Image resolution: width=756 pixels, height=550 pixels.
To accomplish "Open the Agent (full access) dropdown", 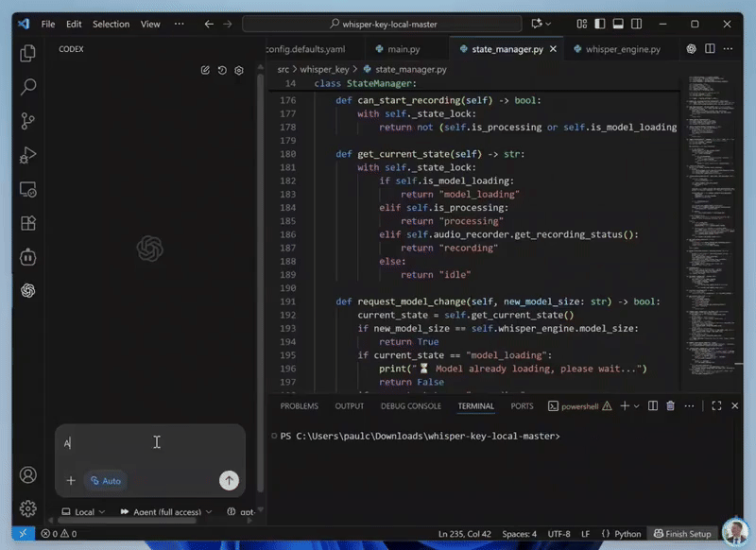I will pyautogui.click(x=164, y=511).
